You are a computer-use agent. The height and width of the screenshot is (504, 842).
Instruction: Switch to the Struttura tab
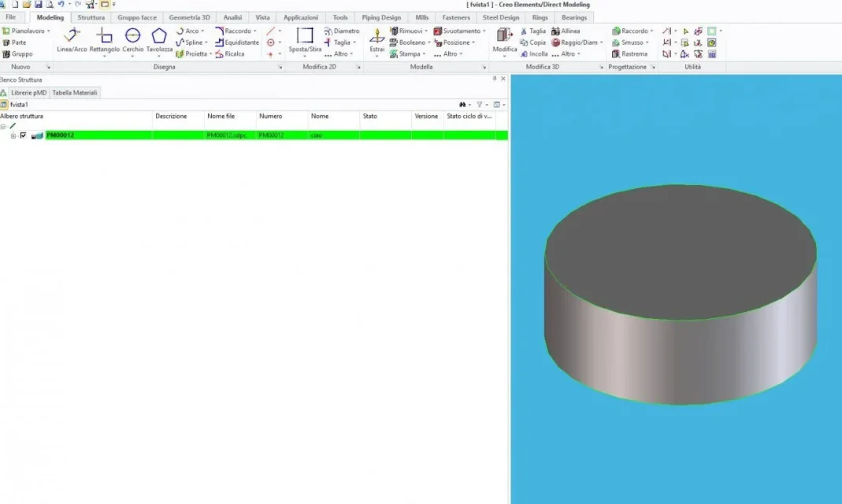[x=91, y=17]
